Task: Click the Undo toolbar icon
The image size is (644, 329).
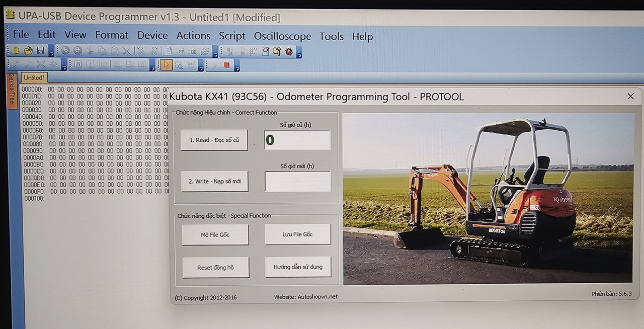Action: point(65,51)
